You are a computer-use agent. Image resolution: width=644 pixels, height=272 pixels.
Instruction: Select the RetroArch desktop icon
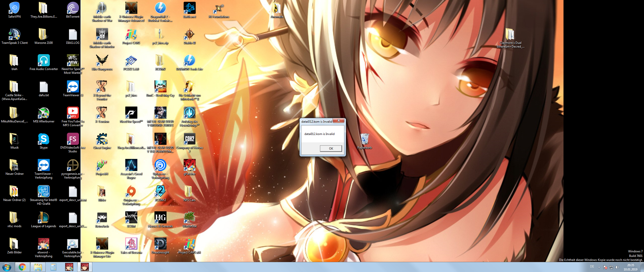(x=102, y=220)
